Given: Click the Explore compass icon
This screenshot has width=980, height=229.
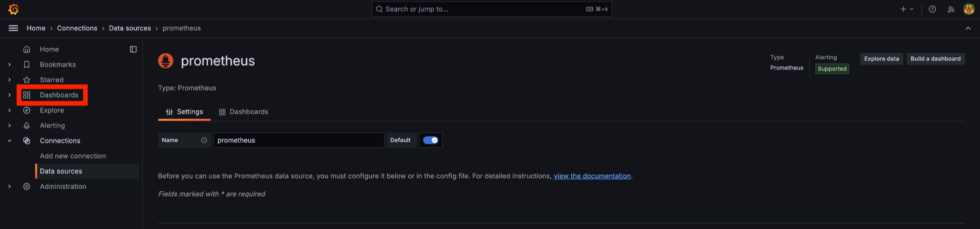Looking at the screenshot, I should click(x=26, y=110).
